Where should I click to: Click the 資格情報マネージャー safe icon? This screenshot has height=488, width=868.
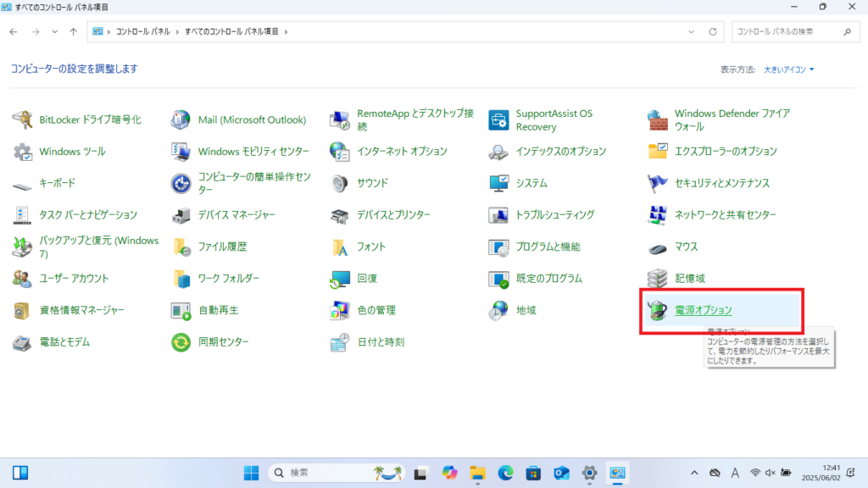[x=22, y=310]
